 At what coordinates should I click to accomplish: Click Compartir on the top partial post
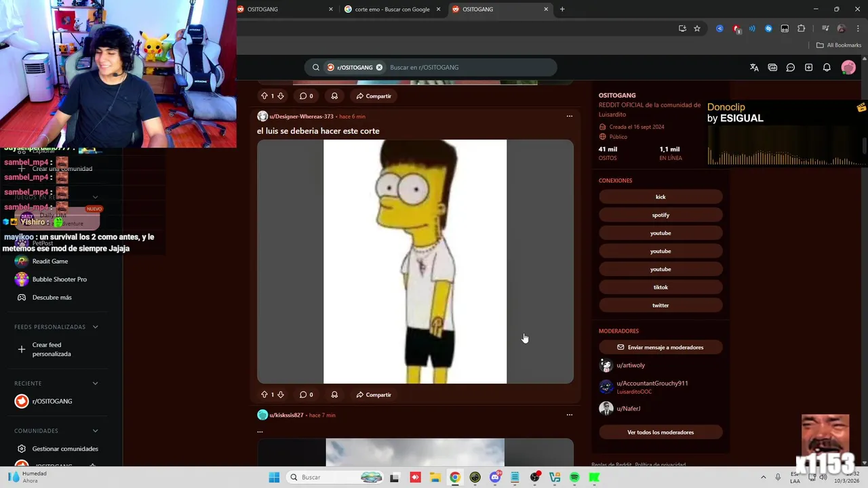374,96
